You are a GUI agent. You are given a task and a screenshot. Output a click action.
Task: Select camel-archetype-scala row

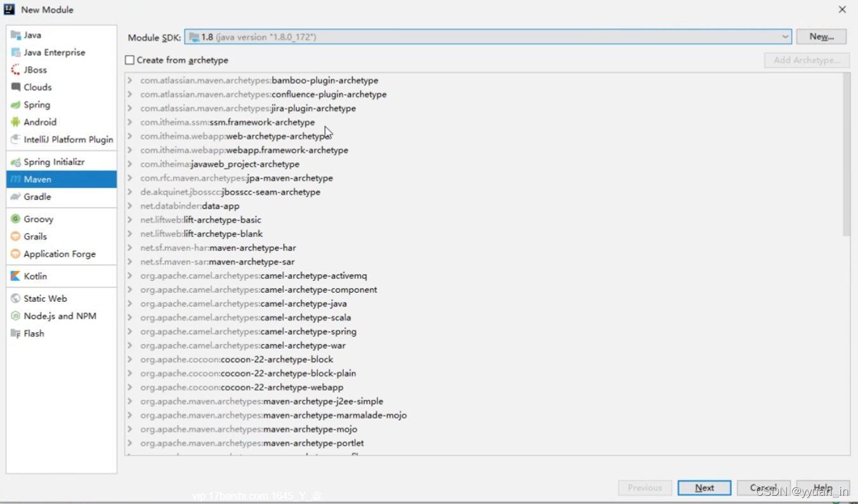click(484, 318)
